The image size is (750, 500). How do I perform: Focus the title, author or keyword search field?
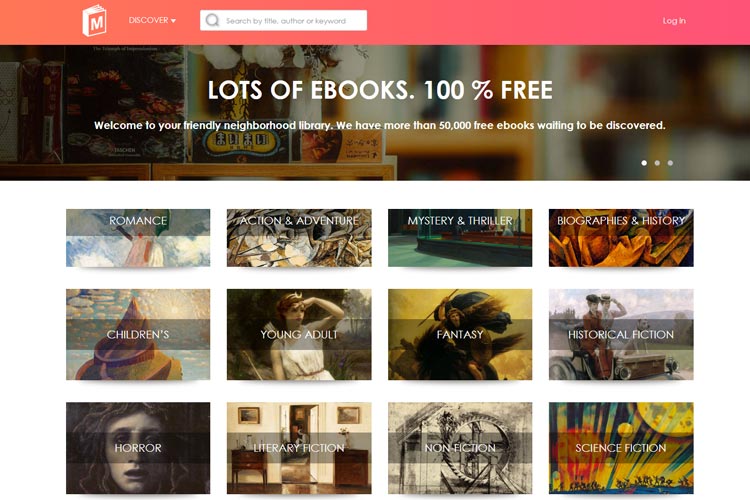283,20
